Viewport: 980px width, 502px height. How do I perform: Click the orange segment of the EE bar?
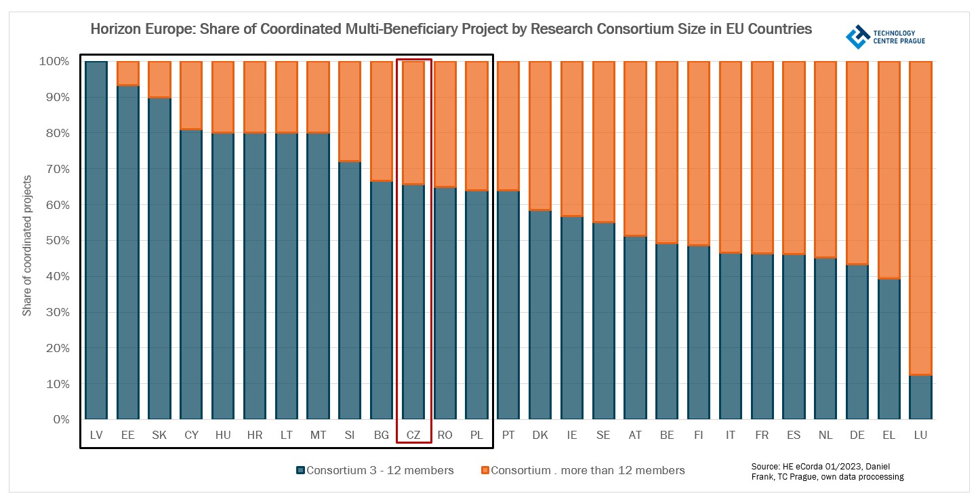128,73
